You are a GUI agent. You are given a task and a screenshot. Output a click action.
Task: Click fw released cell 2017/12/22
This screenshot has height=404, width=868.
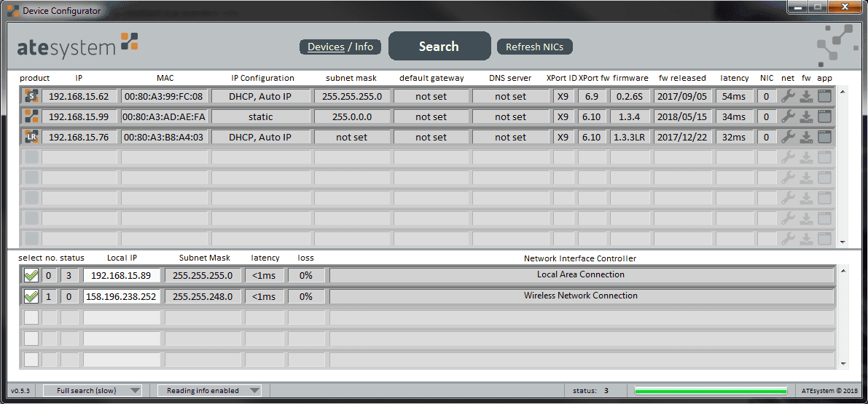click(683, 137)
